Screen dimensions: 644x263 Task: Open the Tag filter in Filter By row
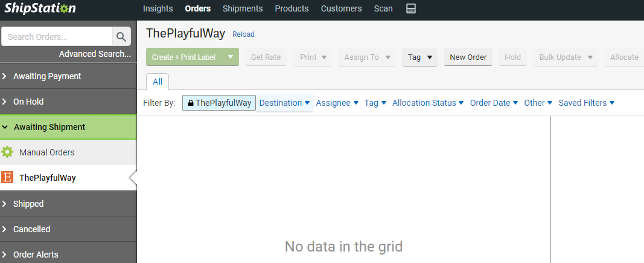point(375,103)
